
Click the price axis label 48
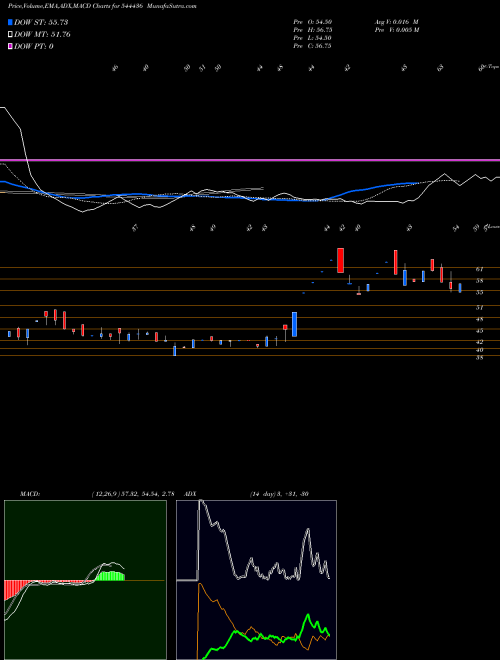[479, 319]
